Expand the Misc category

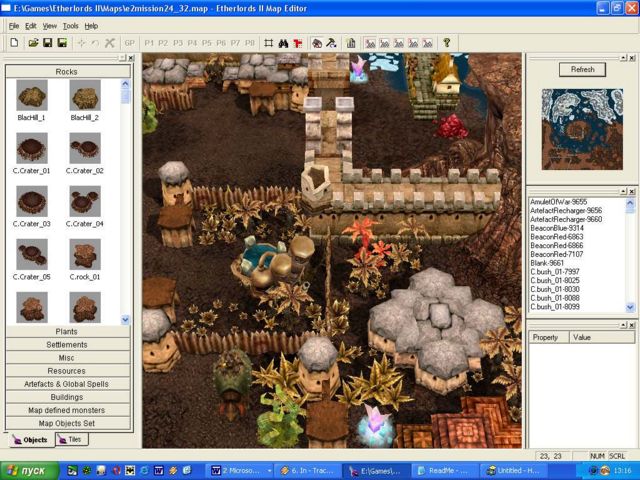(x=68, y=358)
